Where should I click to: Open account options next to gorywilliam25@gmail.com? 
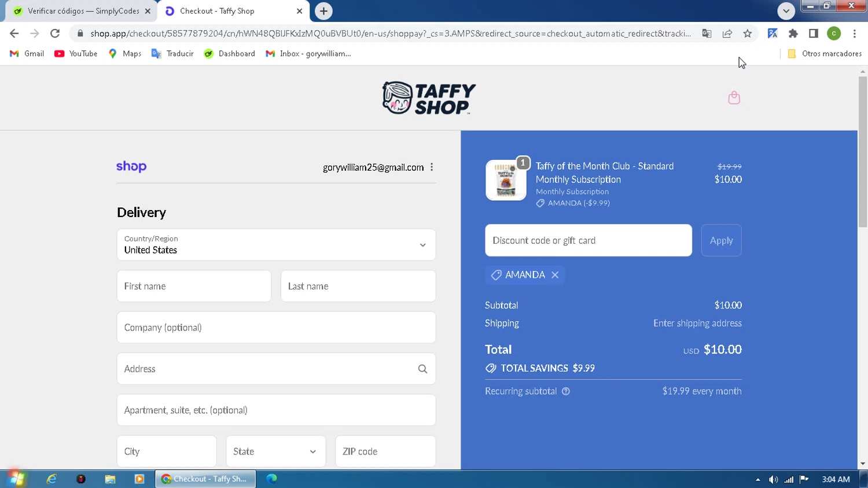(432, 167)
